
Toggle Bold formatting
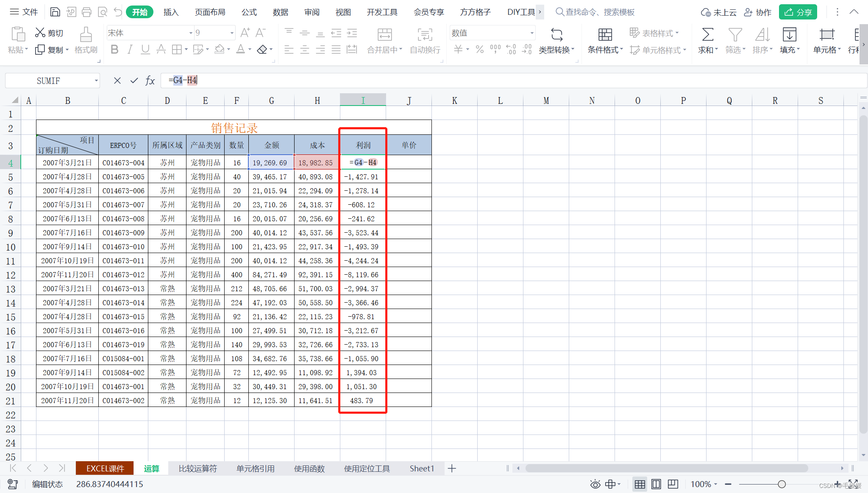tap(114, 50)
